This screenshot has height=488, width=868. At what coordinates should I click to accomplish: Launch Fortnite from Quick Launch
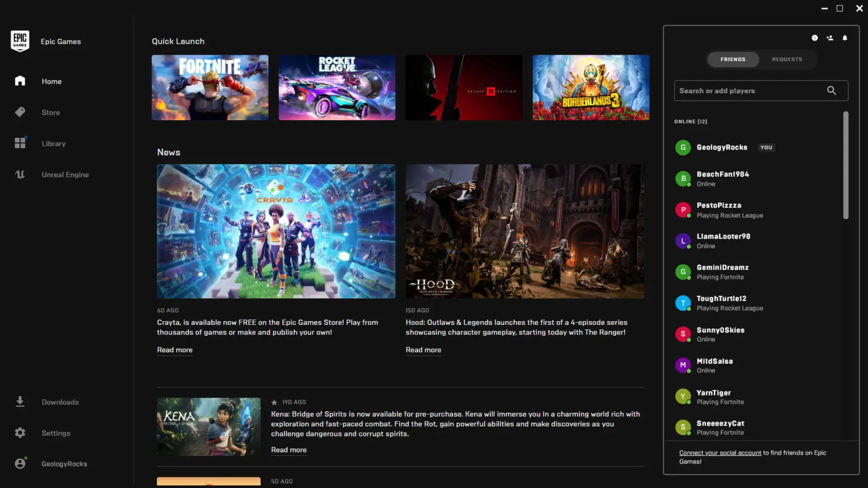click(x=210, y=87)
